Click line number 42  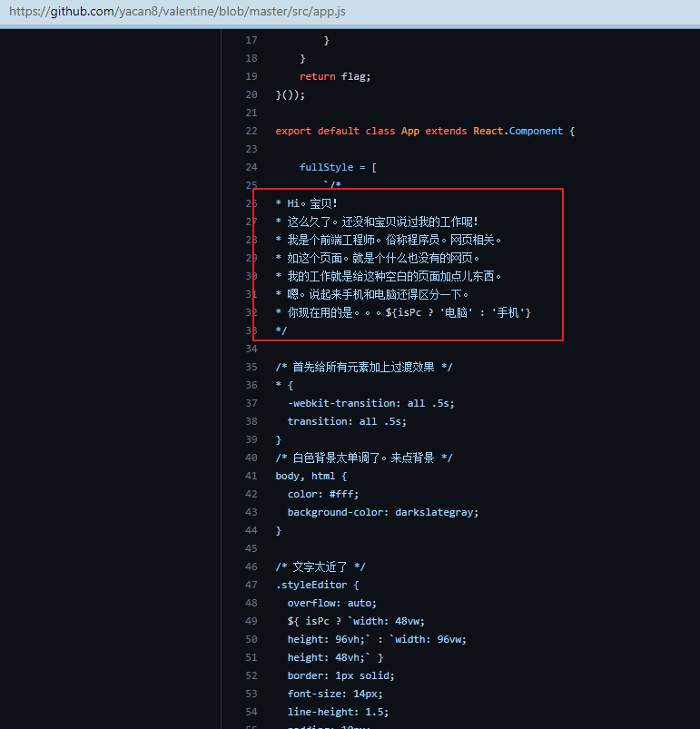[x=251, y=494]
